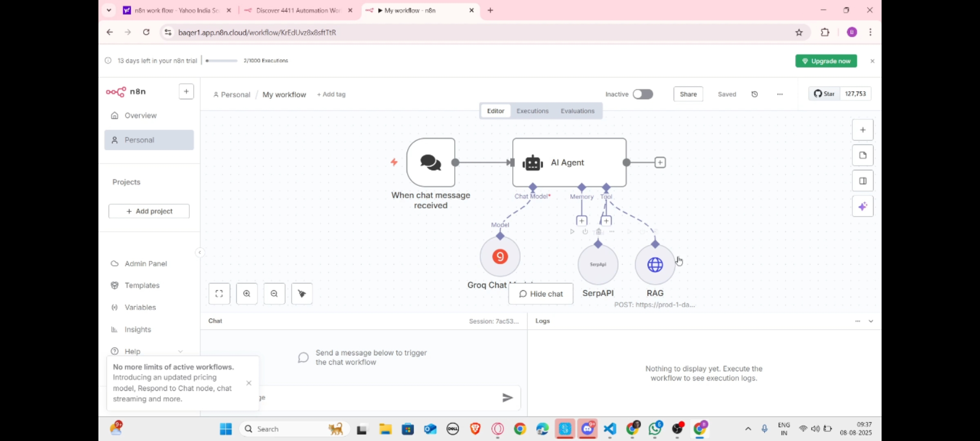This screenshot has height=441, width=980.
Task: Click the fit-to-view canvas icon
Action: click(x=219, y=294)
